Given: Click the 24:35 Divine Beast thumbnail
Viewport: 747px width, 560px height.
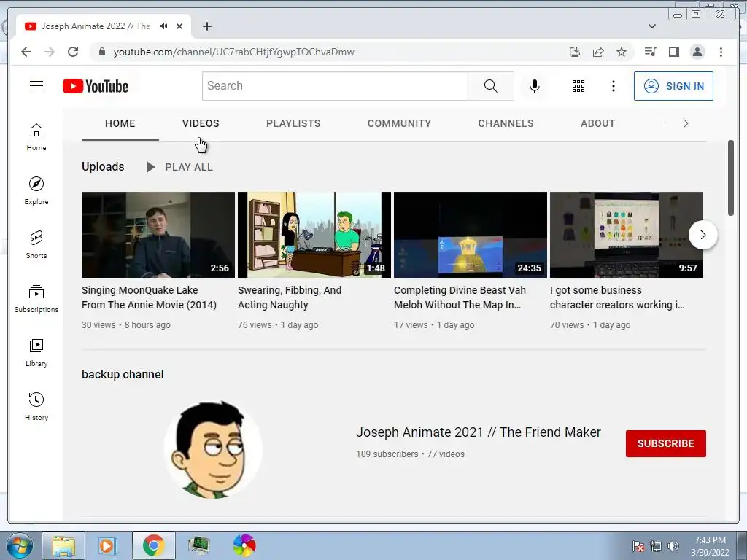Looking at the screenshot, I should point(471,235).
